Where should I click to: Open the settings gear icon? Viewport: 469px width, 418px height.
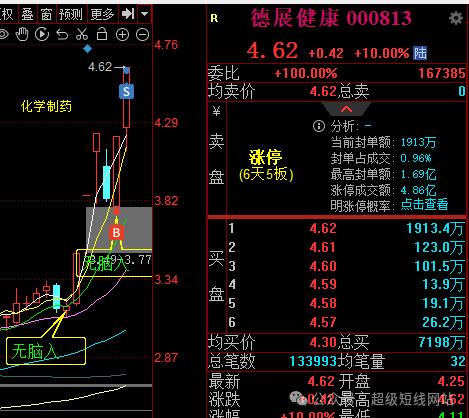[x=456, y=18]
